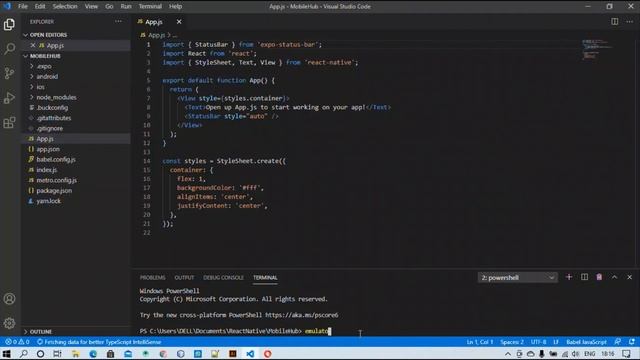The height and width of the screenshot is (360, 640).
Task: Open the Run menu
Action: pyautogui.click(x=126, y=7)
